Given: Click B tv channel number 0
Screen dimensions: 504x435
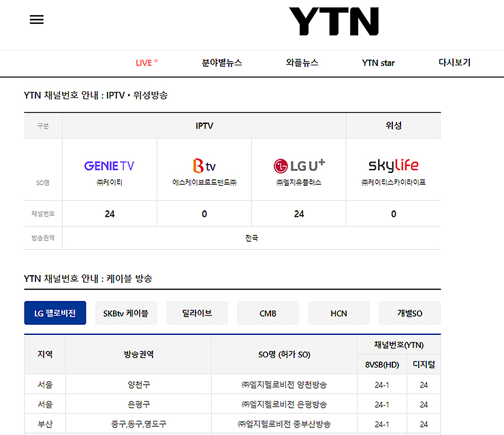Looking at the screenshot, I should coord(204,214).
